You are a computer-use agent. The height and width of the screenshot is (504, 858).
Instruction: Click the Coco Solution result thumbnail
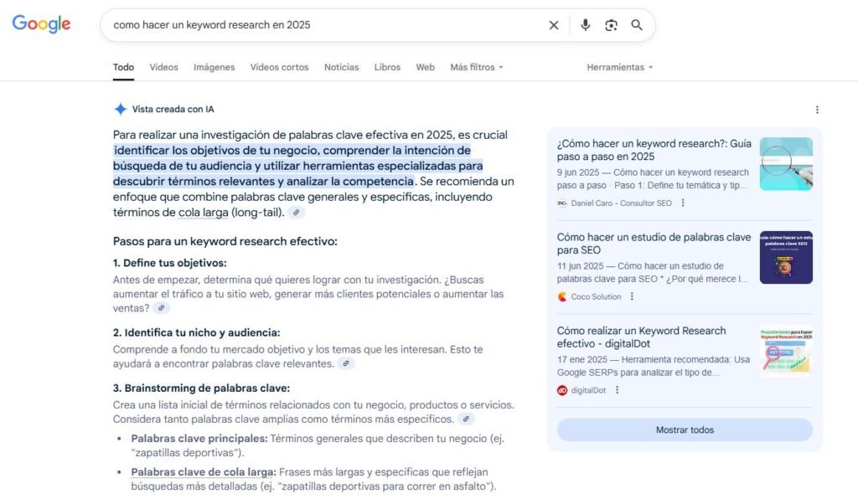point(786,258)
